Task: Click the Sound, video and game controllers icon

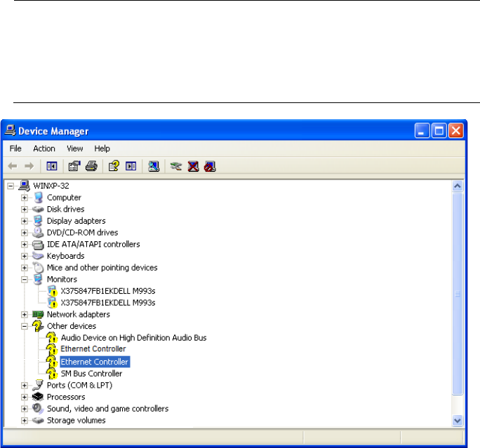Action: tap(38, 409)
